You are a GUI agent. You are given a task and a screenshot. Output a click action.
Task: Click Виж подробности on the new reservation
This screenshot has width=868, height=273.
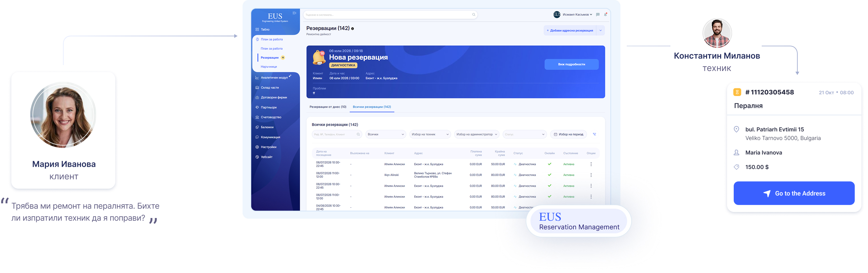coord(571,64)
